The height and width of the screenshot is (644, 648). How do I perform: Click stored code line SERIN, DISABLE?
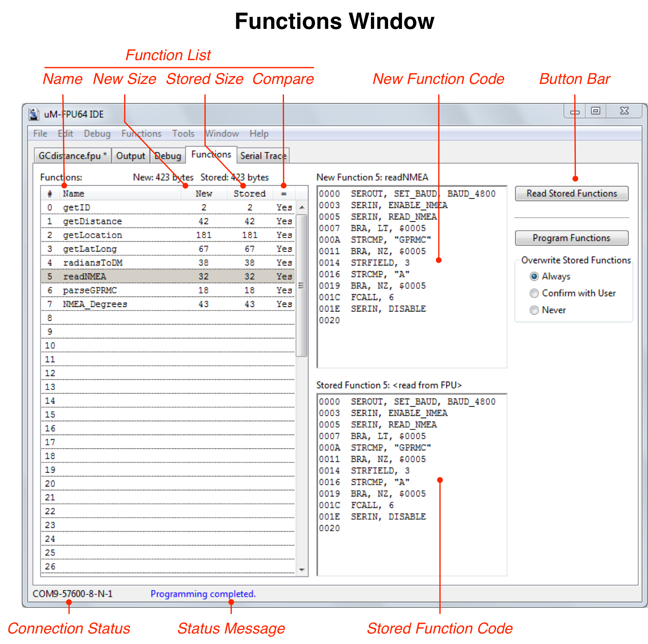(372, 516)
